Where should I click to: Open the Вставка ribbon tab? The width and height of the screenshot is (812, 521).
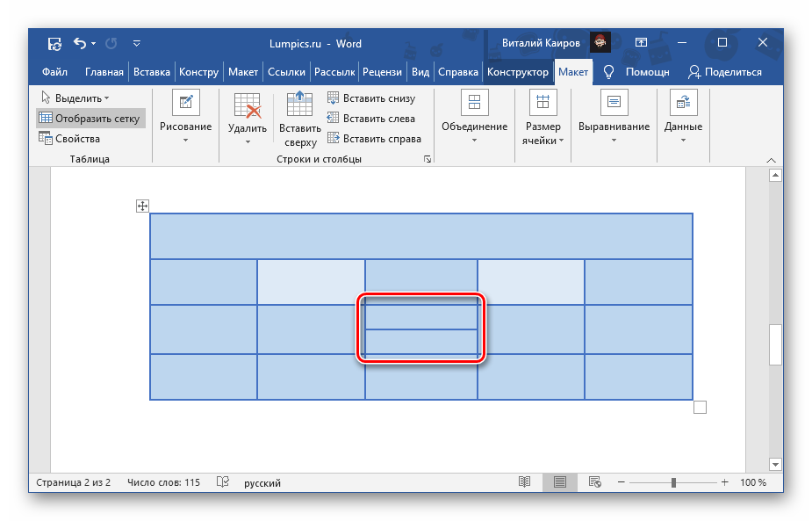click(152, 72)
